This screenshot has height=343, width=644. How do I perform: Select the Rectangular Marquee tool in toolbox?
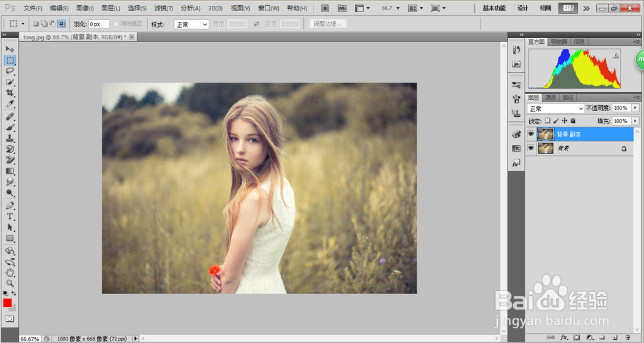click(10, 60)
